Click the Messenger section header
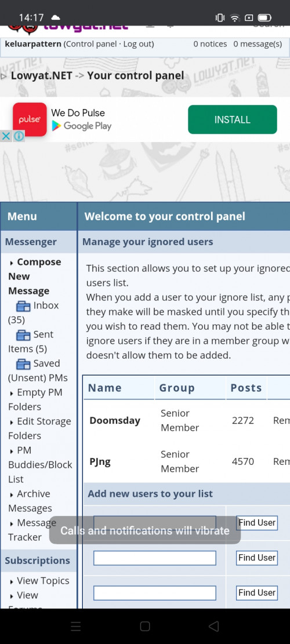The height and width of the screenshot is (644, 290). [31, 242]
